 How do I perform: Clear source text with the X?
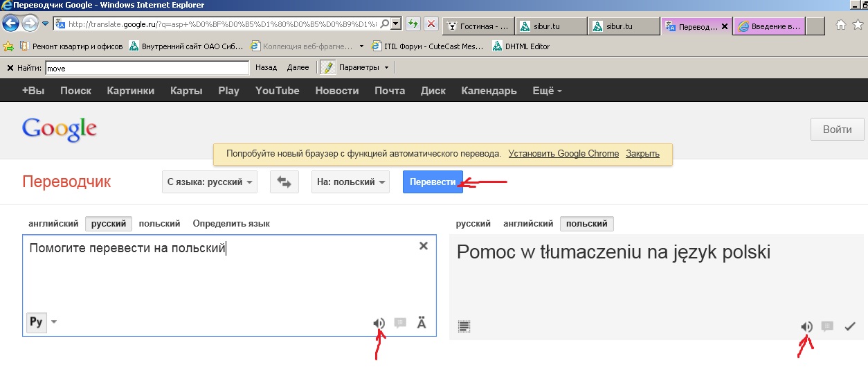click(424, 246)
